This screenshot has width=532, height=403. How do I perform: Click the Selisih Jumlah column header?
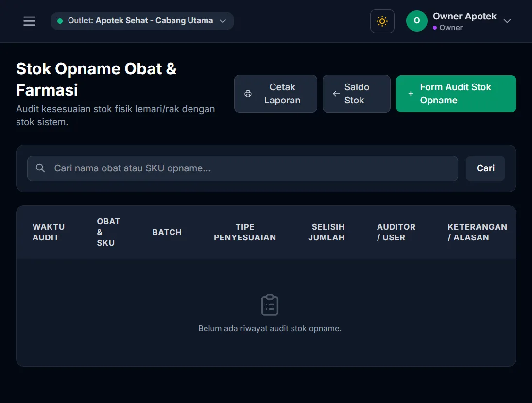coord(326,232)
